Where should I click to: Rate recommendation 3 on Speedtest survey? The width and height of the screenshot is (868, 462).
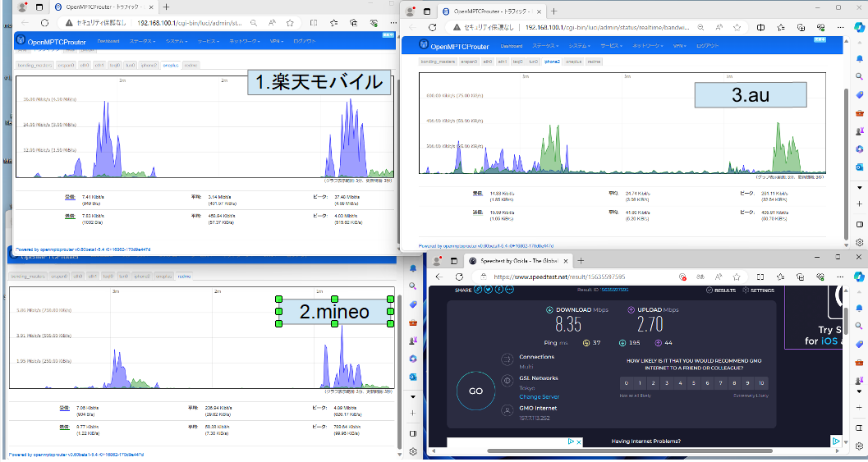point(667,383)
